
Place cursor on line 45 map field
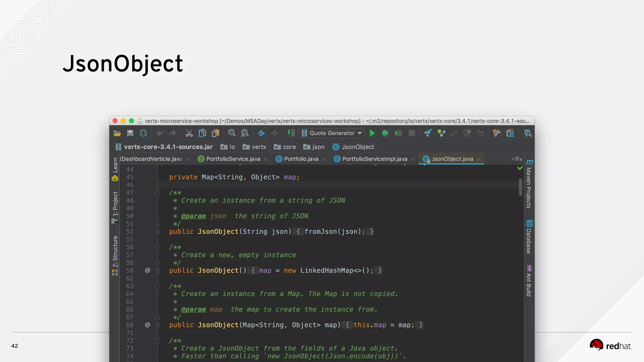click(x=290, y=177)
